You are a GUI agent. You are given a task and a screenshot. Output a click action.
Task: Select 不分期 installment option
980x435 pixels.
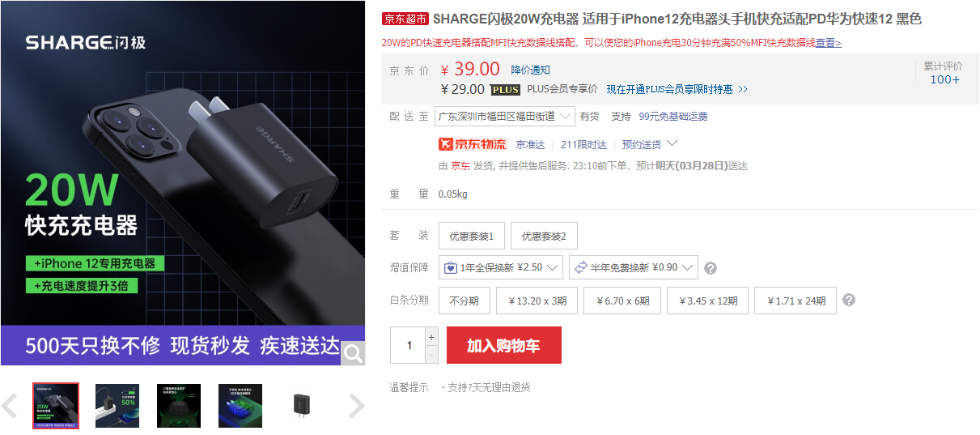click(465, 301)
